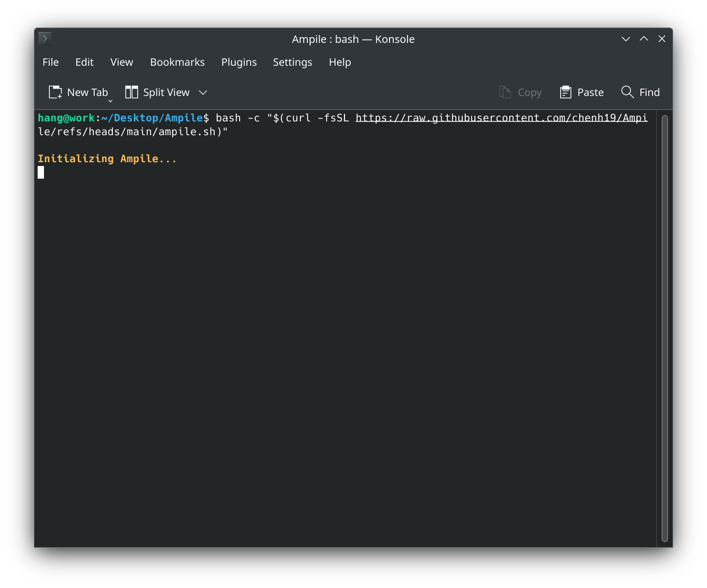Open the Settings menu
The image size is (707, 588).
point(293,62)
